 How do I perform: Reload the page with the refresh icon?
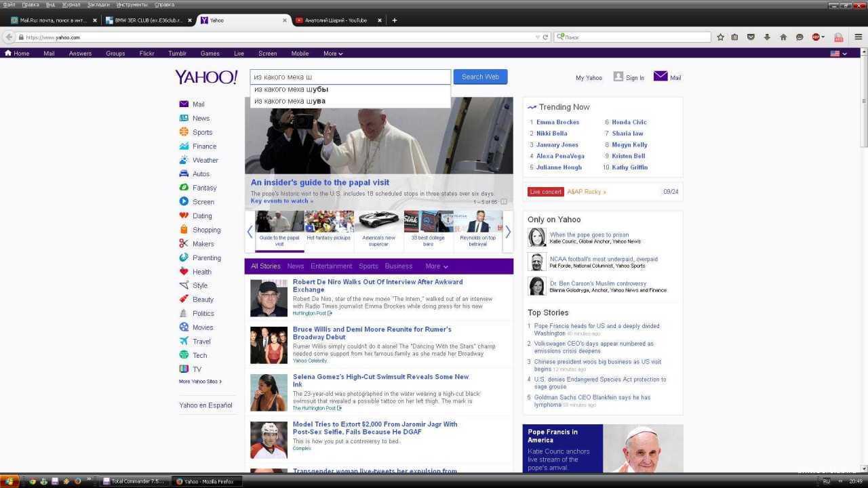tap(545, 37)
